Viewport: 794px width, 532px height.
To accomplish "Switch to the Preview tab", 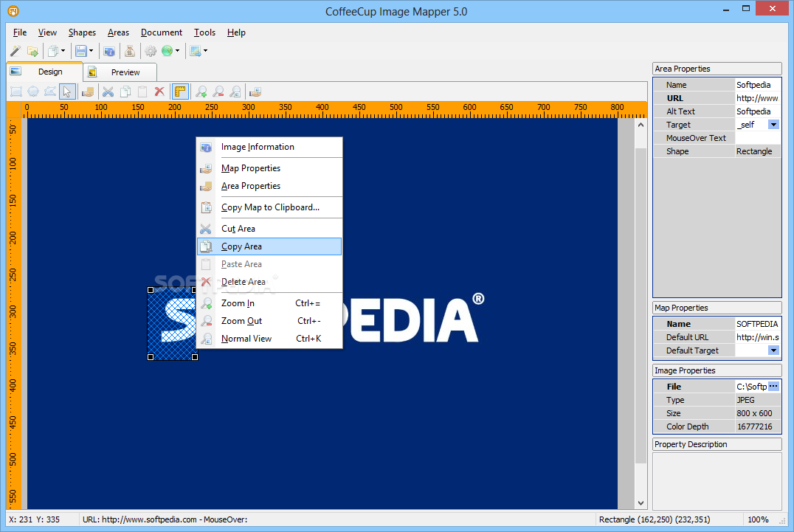I will coord(120,72).
